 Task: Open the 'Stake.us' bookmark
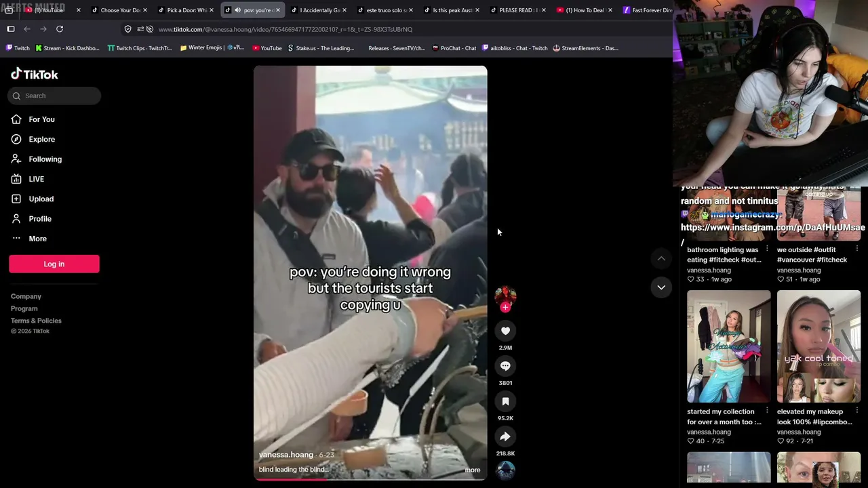[x=321, y=48]
